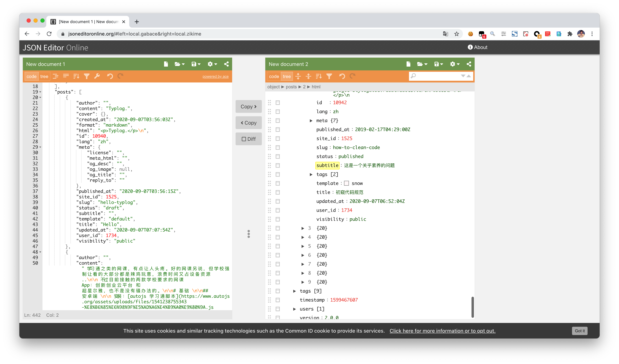Grab right panel vertical scrollbar
619x364 pixels.
click(x=472, y=307)
